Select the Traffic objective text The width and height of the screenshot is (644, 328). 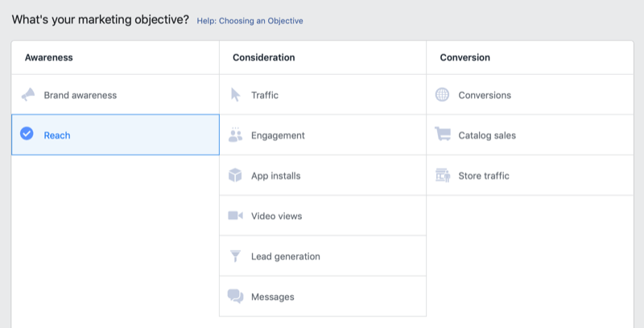[x=264, y=95]
